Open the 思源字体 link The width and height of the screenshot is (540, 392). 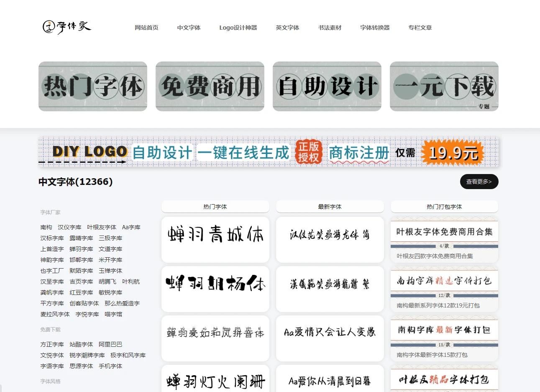pyautogui.click(x=81, y=366)
